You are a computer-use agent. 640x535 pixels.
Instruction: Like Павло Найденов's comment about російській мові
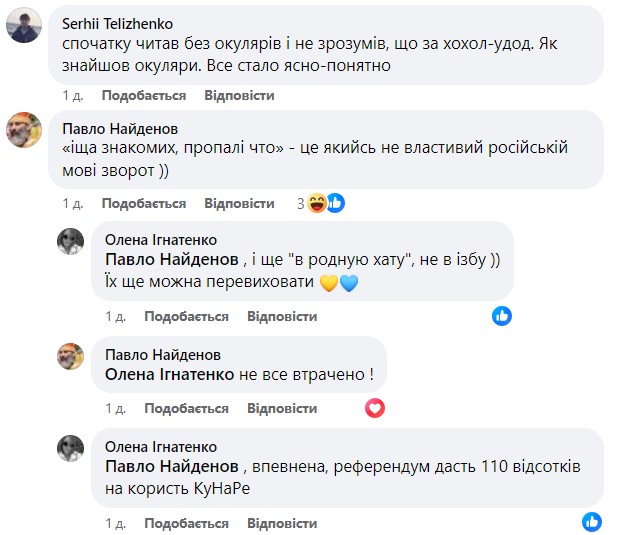point(143,203)
